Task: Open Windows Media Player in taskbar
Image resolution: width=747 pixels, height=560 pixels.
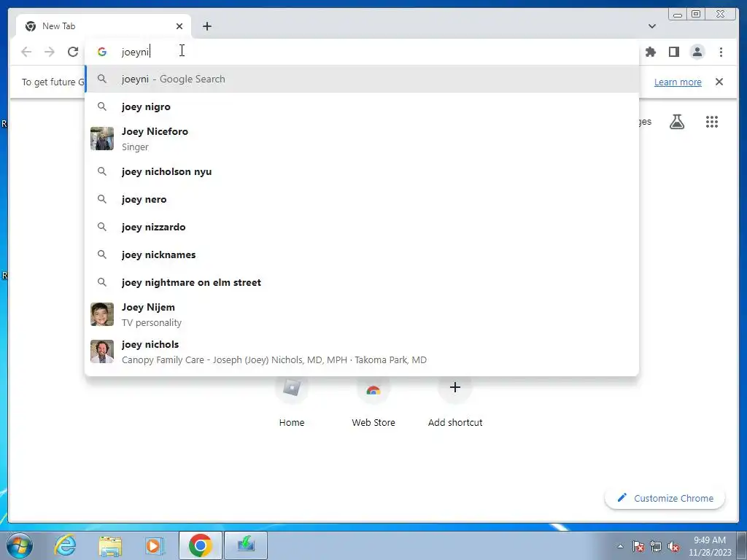Action: click(155, 545)
